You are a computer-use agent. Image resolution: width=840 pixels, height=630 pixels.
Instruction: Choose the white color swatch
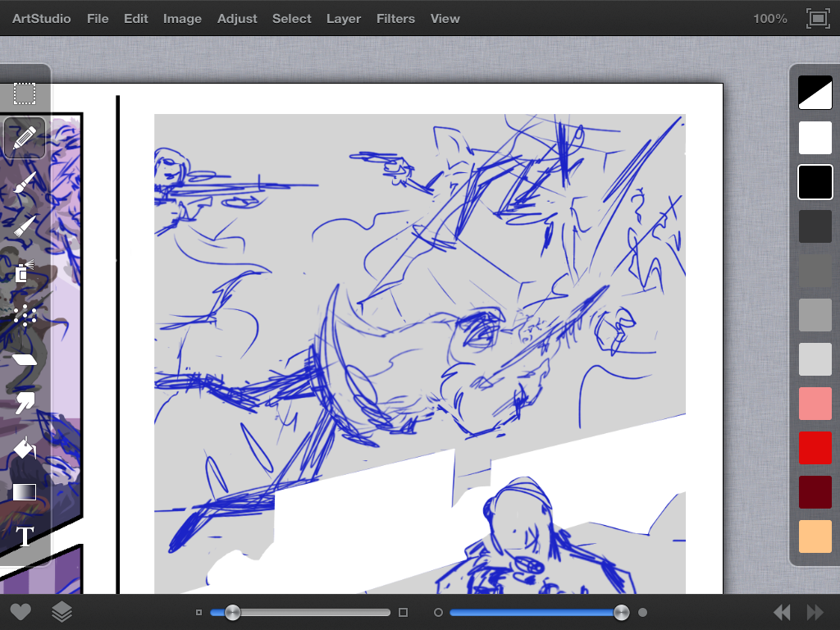(815, 138)
